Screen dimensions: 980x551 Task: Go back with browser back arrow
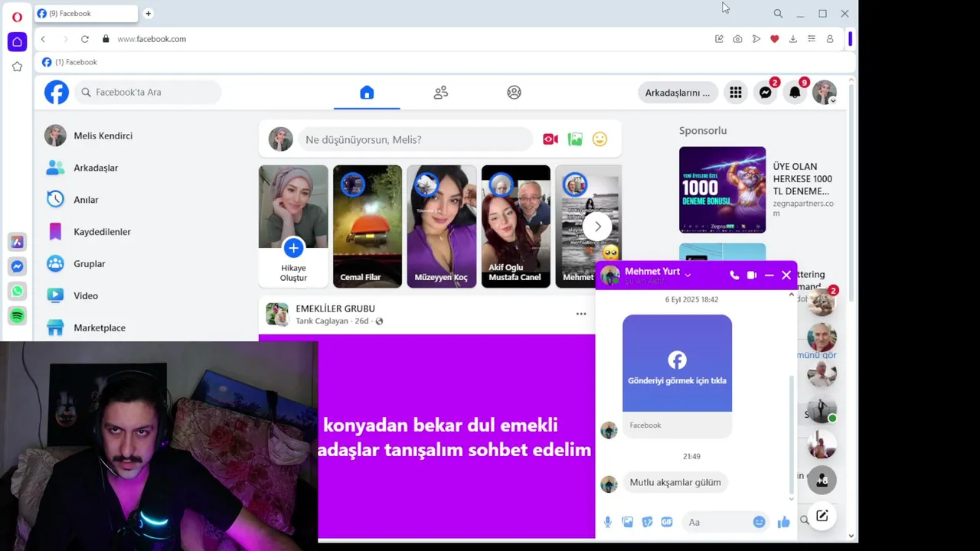[x=43, y=39]
